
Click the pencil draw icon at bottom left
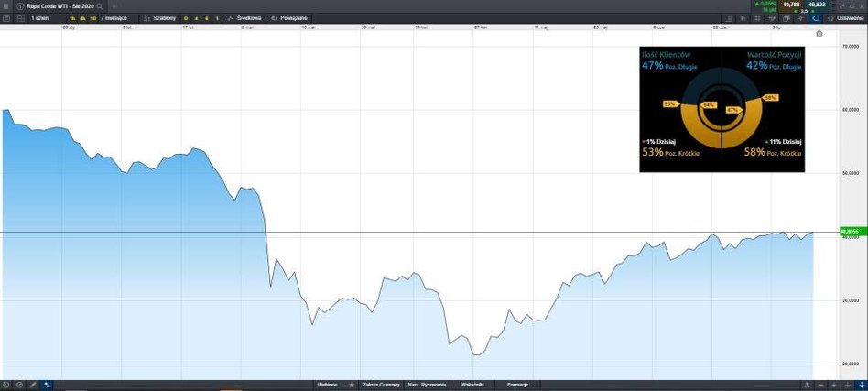(x=33, y=386)
